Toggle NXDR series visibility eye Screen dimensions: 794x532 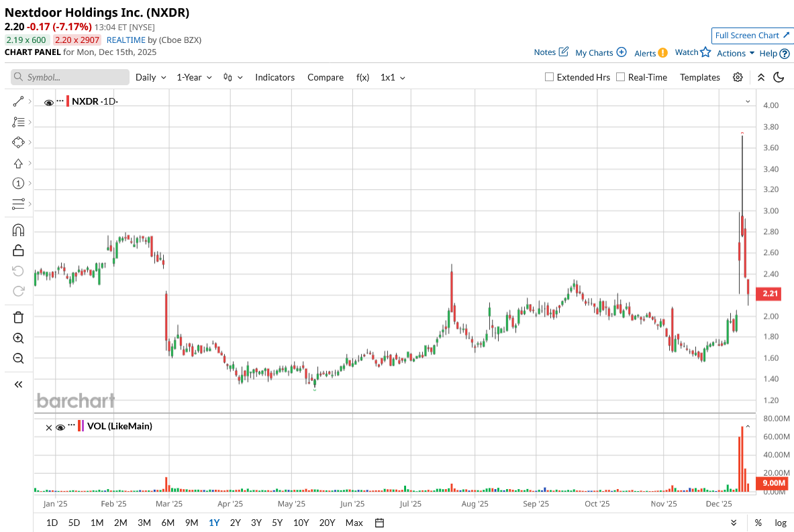click(49, 102)
